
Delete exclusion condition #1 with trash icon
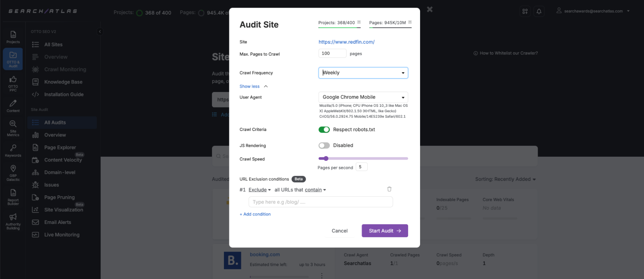pyautogui.click(x=389, y=189)
